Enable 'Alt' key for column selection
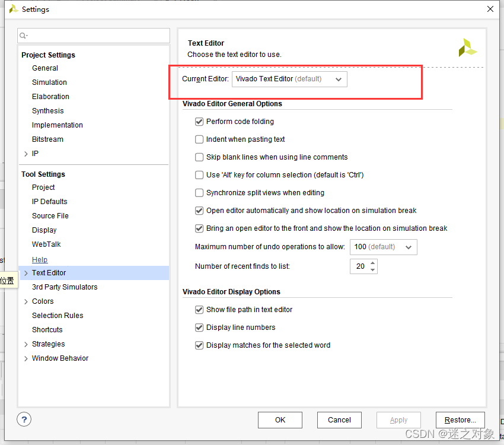The height and width of the screenshot is (445, 504). 199,175
